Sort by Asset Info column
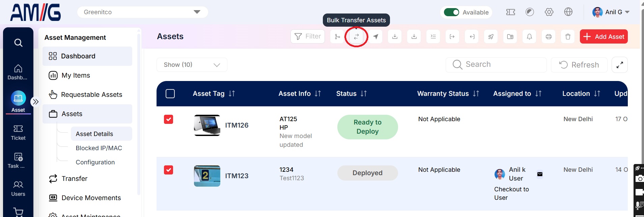Screen dimensions: 644x217 click(318, 93)
